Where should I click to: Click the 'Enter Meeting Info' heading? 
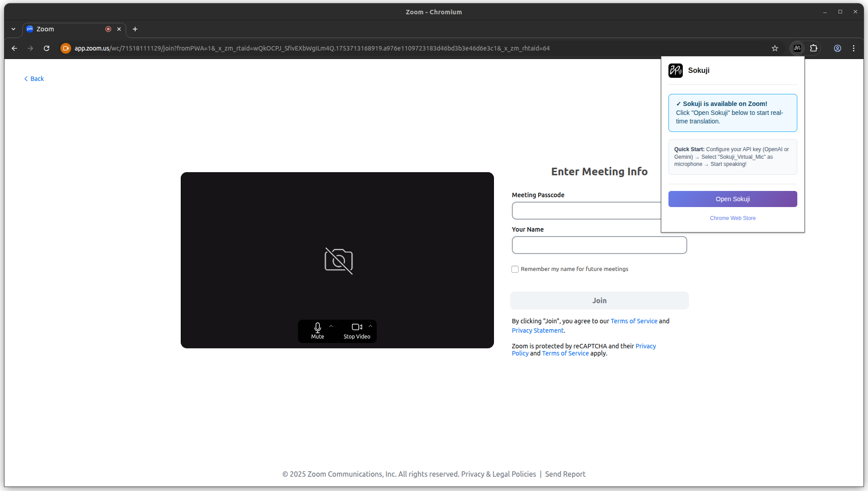pos(599,172)
